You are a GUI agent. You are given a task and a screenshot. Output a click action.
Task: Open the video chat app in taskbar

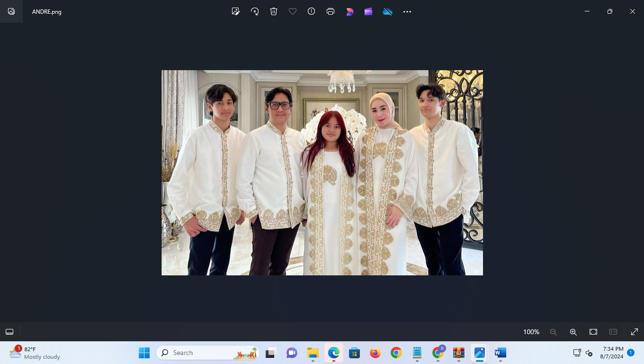292,353
